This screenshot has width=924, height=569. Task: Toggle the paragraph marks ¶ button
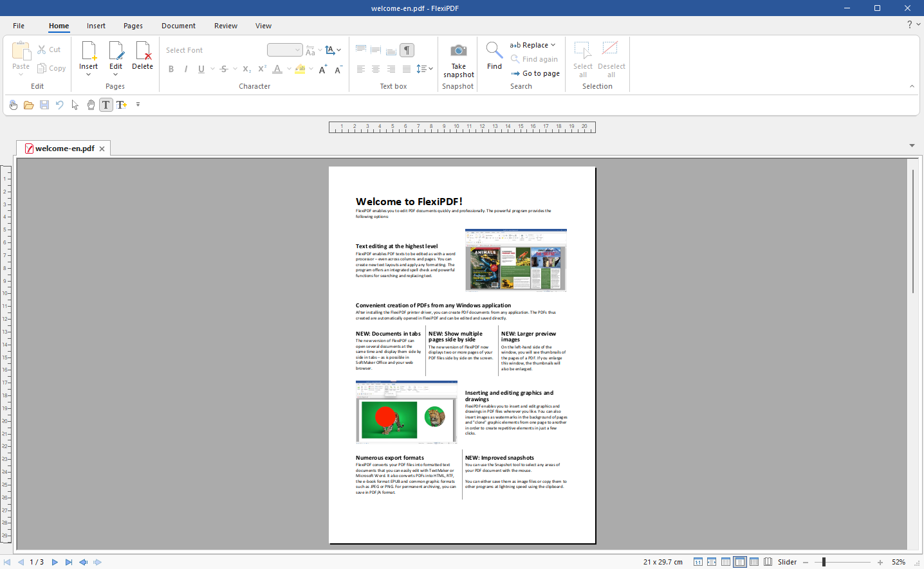[407, 50]
